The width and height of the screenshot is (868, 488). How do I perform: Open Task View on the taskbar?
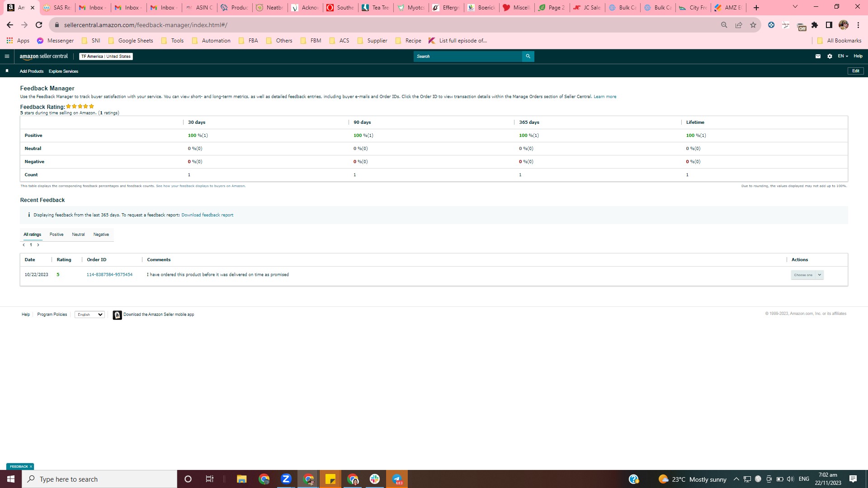pyautogui.click(x=210, y=479)
